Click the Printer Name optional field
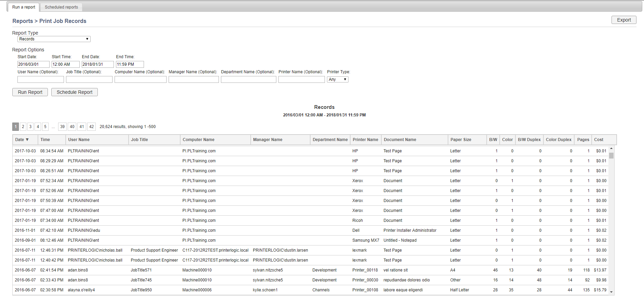644x303 pixels. click(301, 79)
